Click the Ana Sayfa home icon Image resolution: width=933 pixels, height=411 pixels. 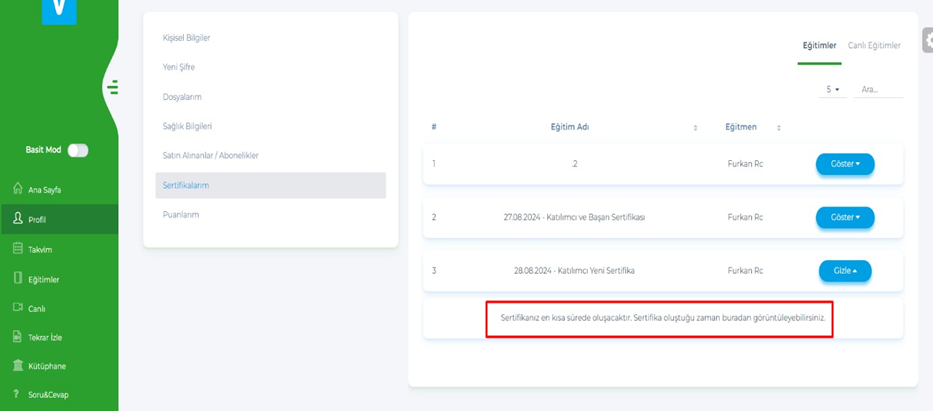point(18,189)
